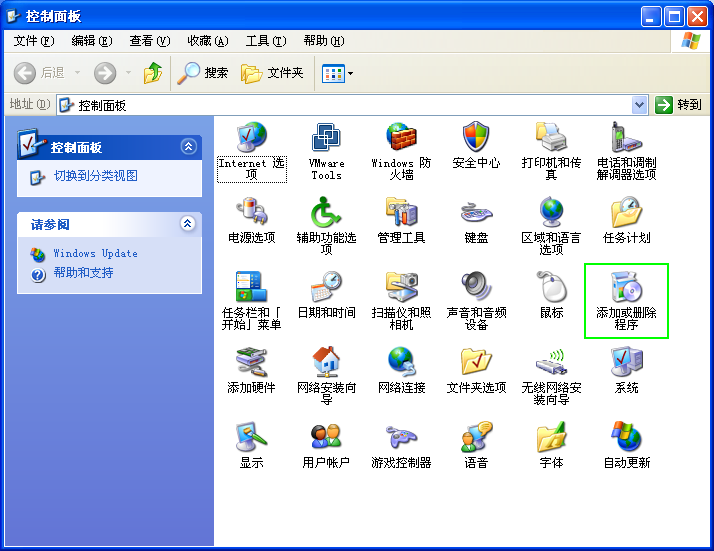Screen dimensions: 714x551
Task: Open 电源选项 icon
Action: point(251,212)
